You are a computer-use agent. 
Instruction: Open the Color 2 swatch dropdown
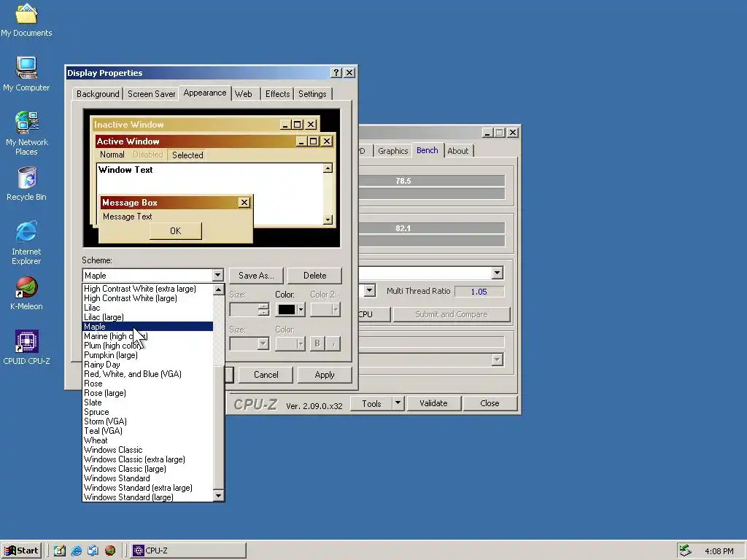(x=325, y=309)
